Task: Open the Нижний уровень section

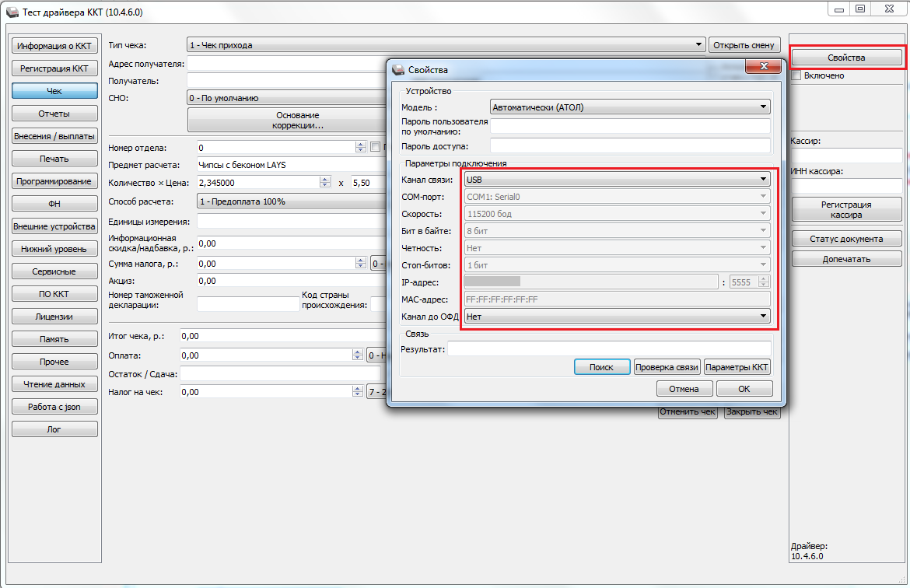Action: pyautogui.click(x=54, y=249)
